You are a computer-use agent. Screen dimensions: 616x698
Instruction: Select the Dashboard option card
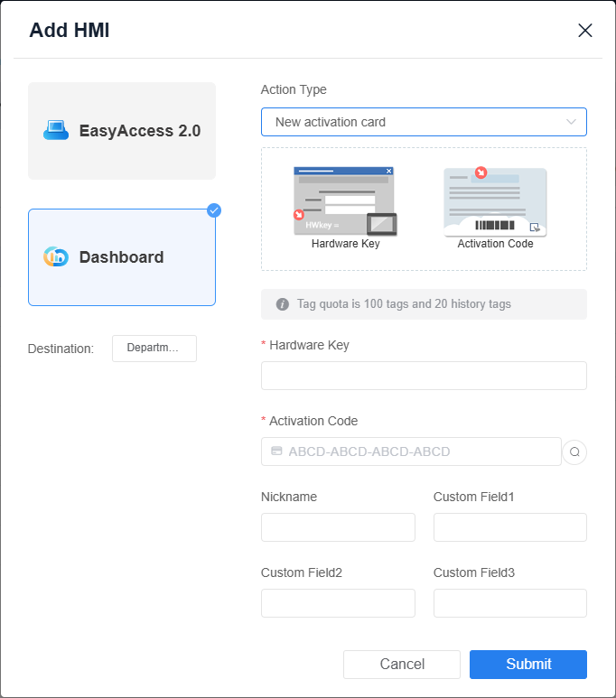[122, 257]
